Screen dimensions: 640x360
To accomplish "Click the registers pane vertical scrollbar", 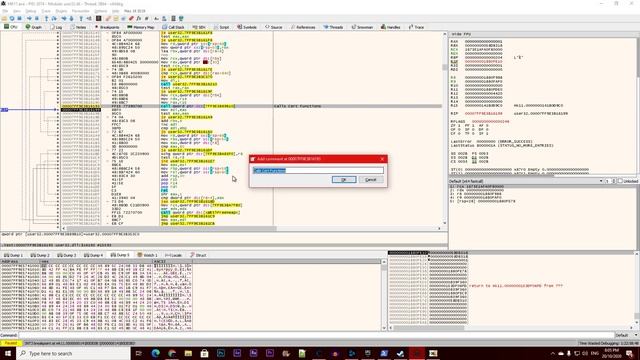I will [638, 105].
